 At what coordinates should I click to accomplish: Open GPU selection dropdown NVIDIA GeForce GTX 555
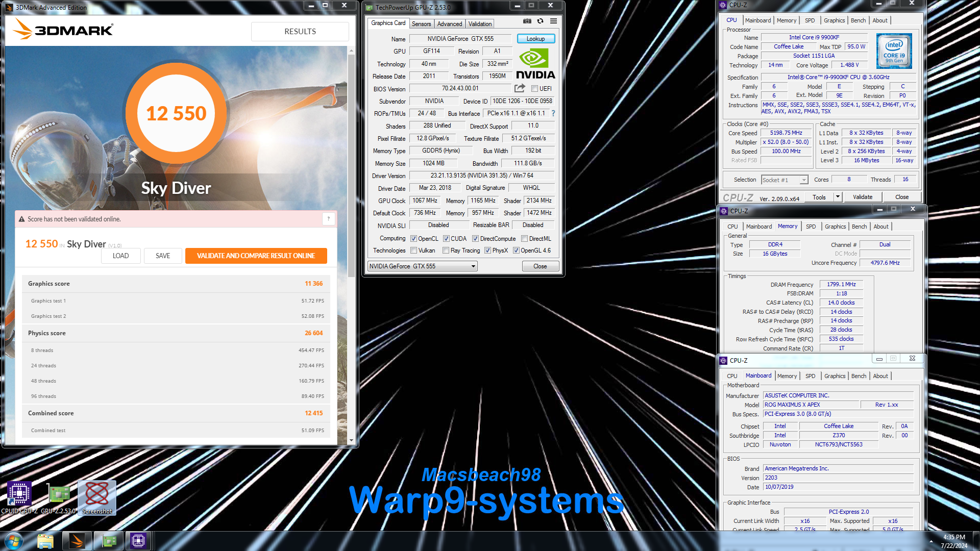[423, 266]
